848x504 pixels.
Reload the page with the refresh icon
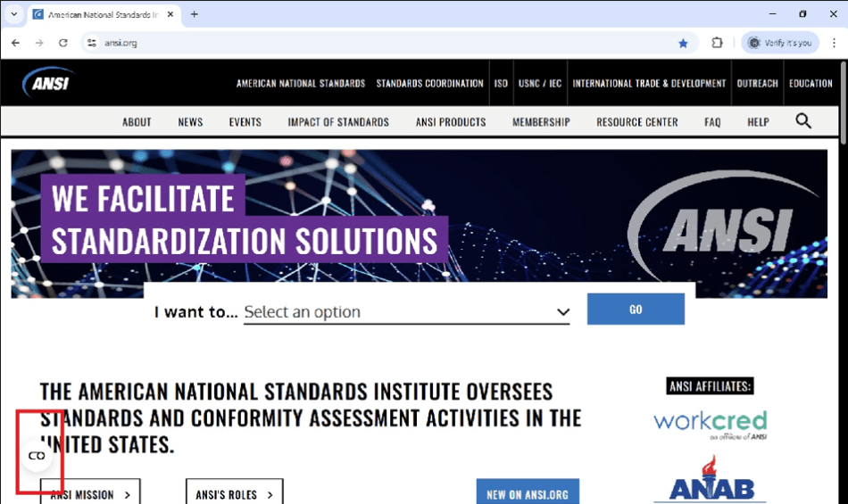[63, 43]
